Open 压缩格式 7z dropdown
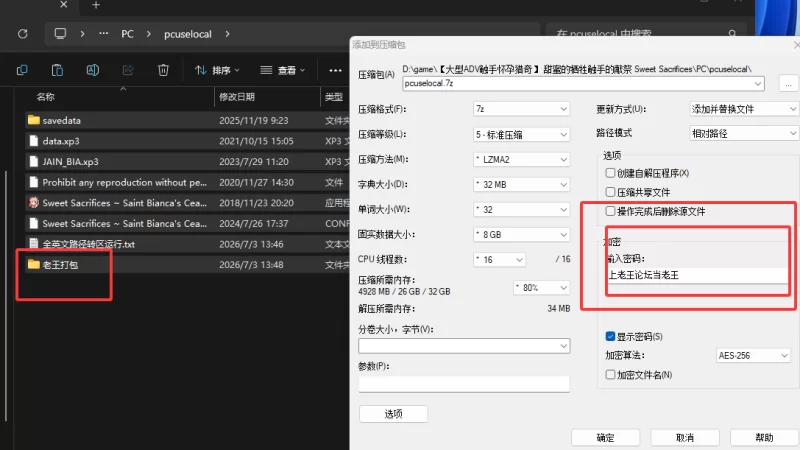 pos(521,109)
